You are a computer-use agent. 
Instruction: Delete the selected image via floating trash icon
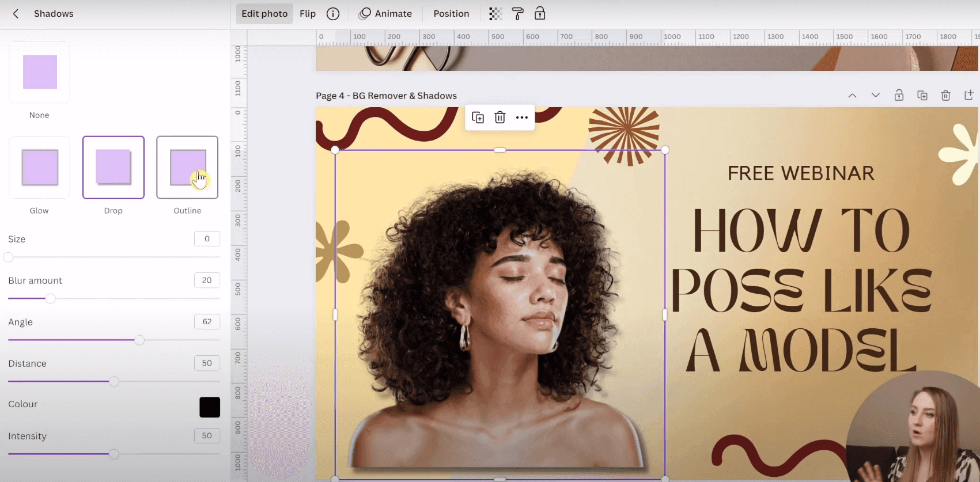click(x=500, y=117)
